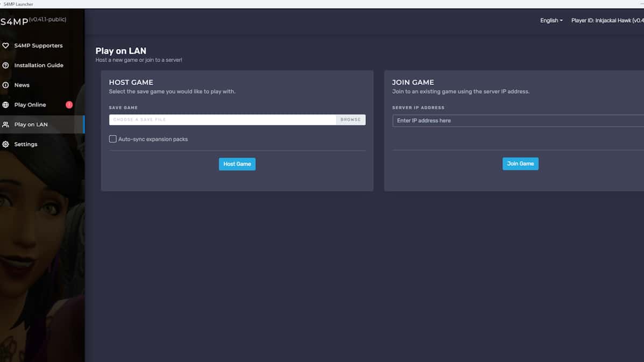Click the Join Game button
This screenshot has height=362, width=644.
pos(520,164)
